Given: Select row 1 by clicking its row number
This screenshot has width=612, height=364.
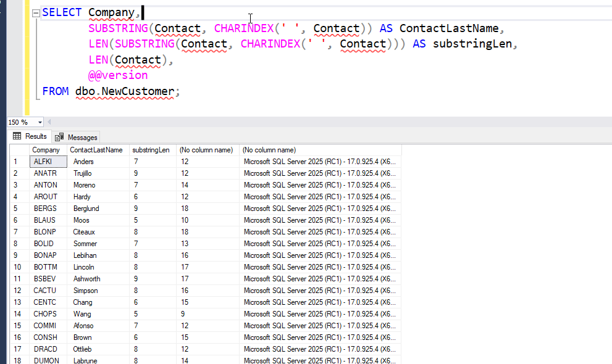Looking at the screenshot, I should tap(15, 161).
